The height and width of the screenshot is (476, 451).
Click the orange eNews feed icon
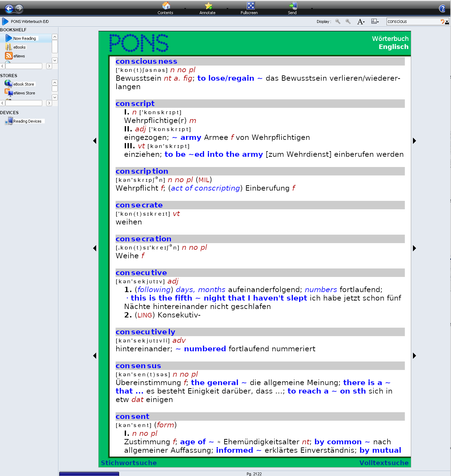(x=9, y=56)
